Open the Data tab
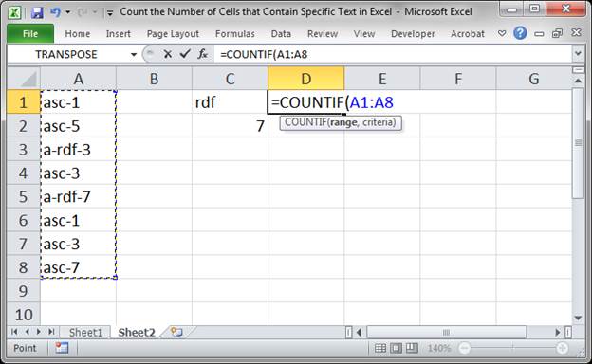592x364 pixels. click(x=281, y=33)
